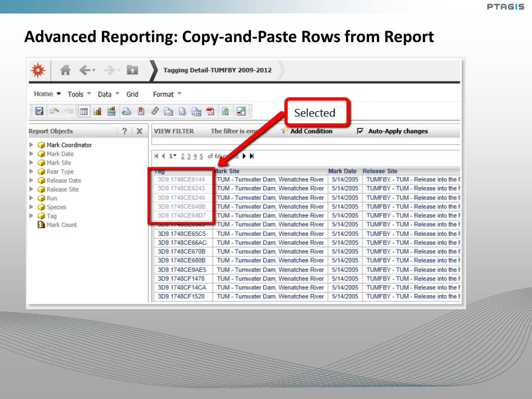Expand the Run tree node
The width and height of the screenshot is (532, 399).
(x=32, y=198)
